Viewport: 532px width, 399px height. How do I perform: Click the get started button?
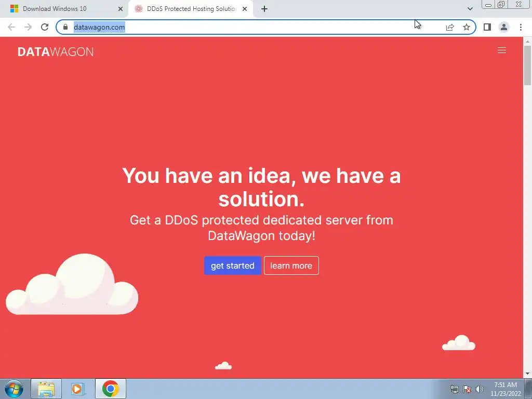[232, 265]
